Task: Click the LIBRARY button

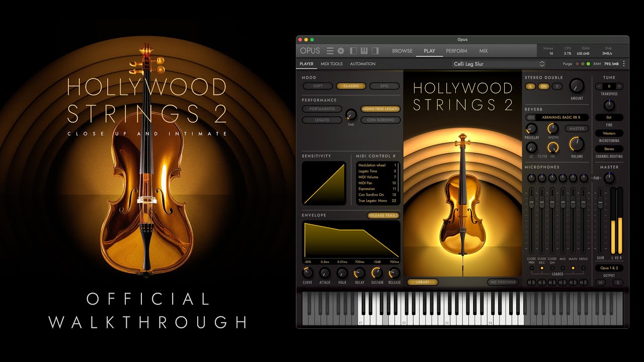Action: point(423,282)
